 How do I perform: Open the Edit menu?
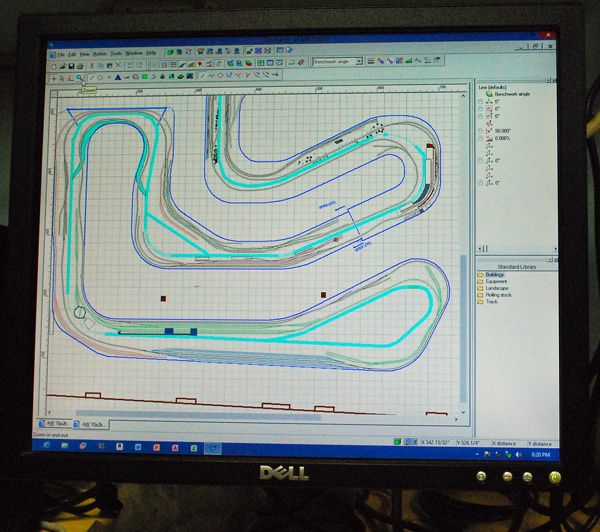pyautogui.click(x=72, y=54)
